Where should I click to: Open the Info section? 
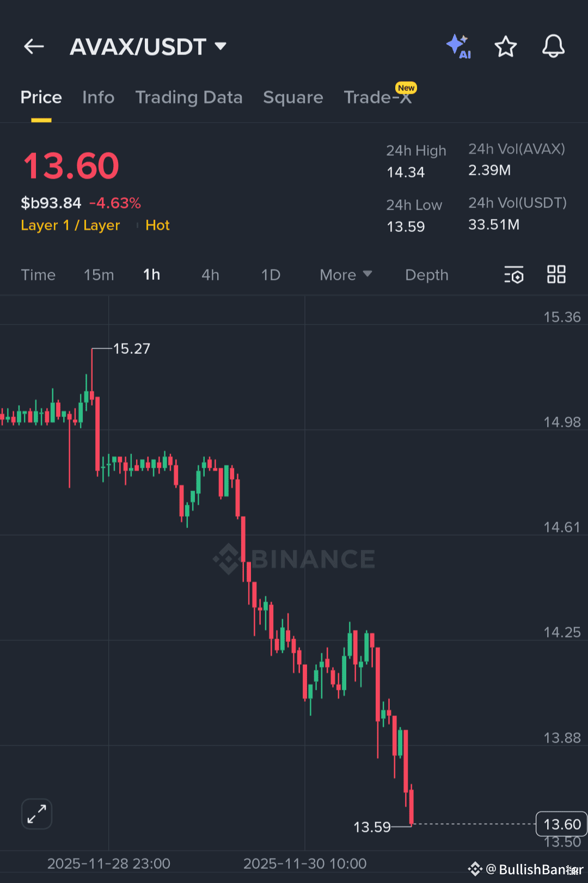(x=99, y=97)
